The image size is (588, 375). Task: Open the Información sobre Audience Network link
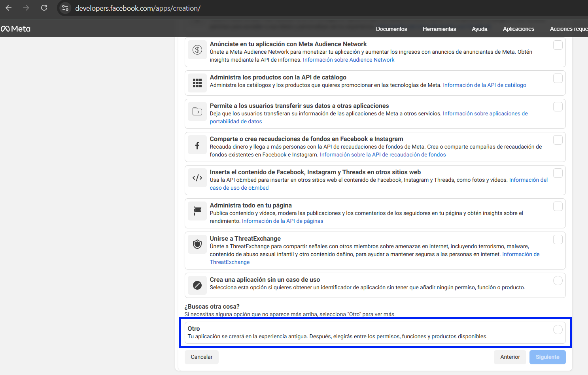pyautogui.click(x=348, y=60)
